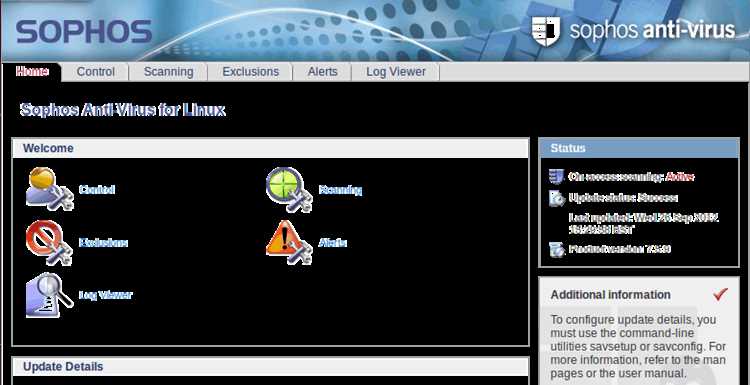750x385 pixels.
Task: Click the update status icon
Action: click(557, 198)
